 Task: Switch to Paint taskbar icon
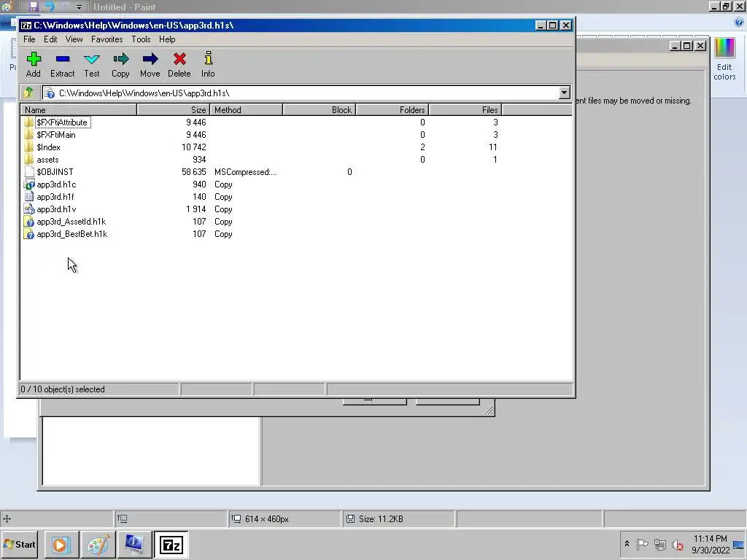98,544
